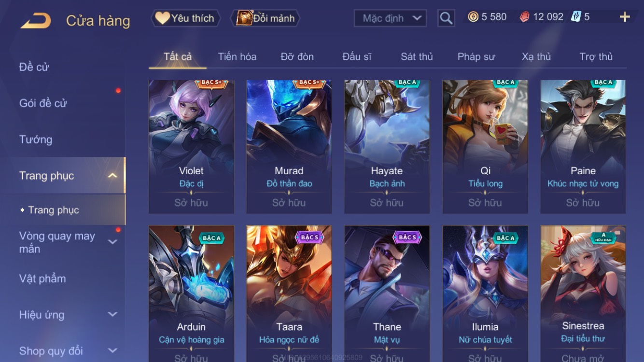Open the Mặc định sort dropdown
The image size is (644, 362).
pyautogui.click(x=391, y=18)
